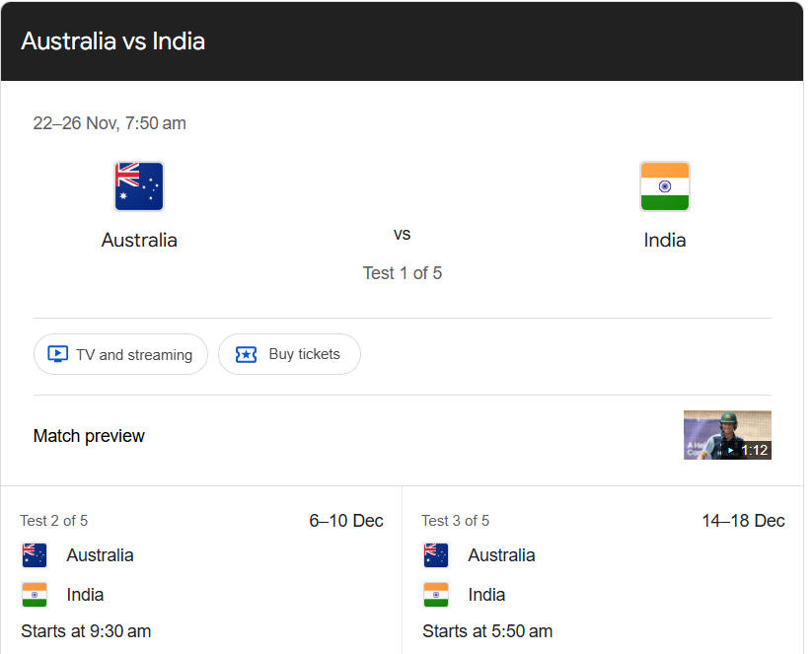
Task: Click India flag in Test 3 card
Action: click(x=436, y=595)
